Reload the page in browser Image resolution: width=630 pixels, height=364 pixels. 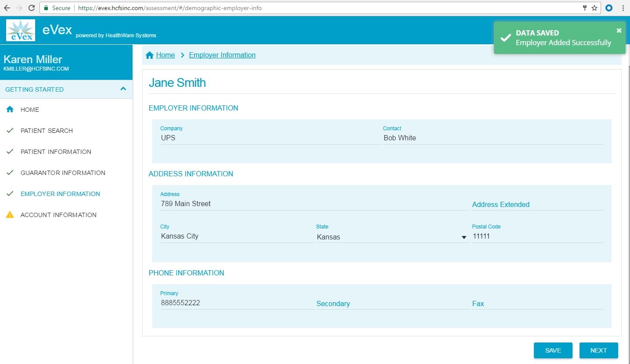point(32,8)
